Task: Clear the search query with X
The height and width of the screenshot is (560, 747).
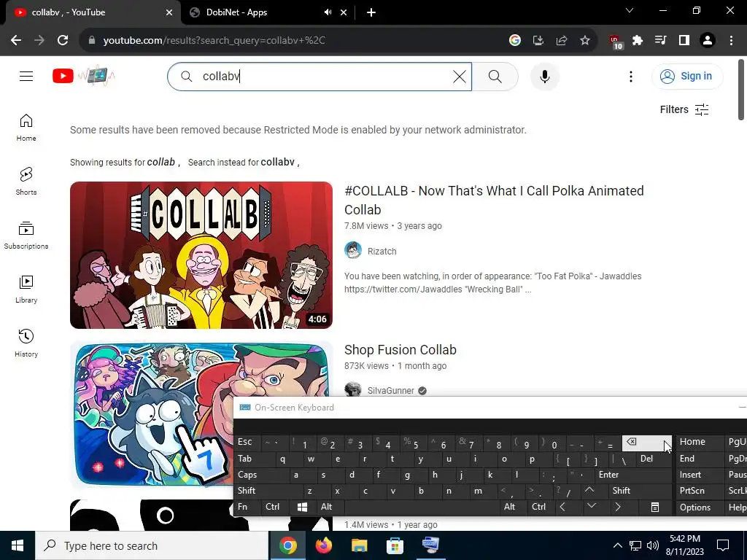Action: tap(460, 76)
